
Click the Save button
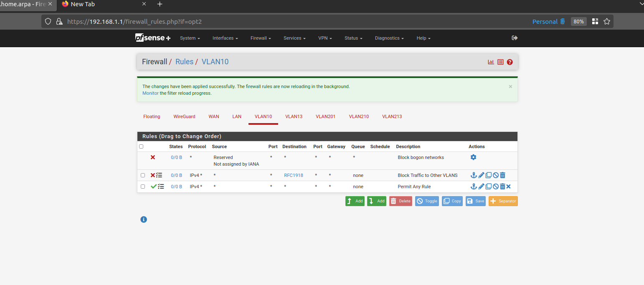(x=476, y=201)
